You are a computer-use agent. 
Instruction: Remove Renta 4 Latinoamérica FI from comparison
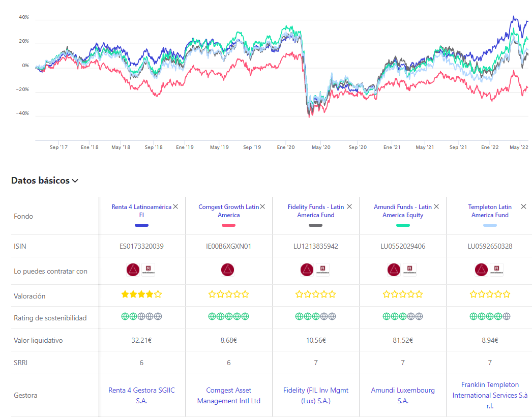coord(175,206)
